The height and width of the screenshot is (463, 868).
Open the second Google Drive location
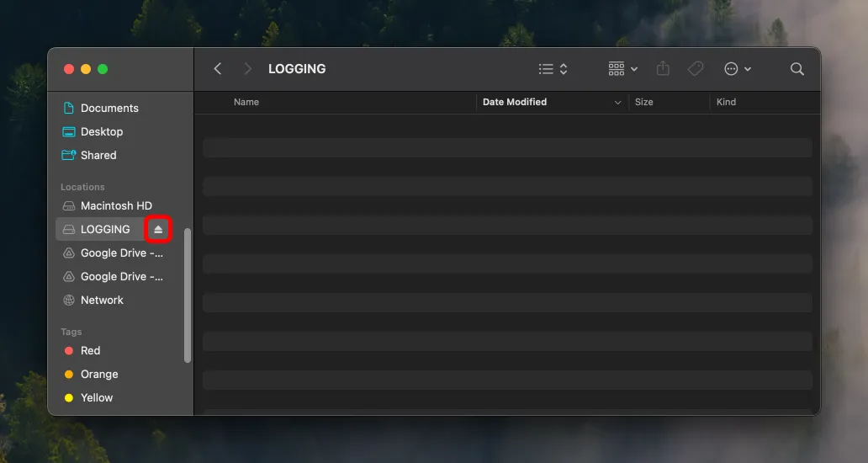[122, 276]
